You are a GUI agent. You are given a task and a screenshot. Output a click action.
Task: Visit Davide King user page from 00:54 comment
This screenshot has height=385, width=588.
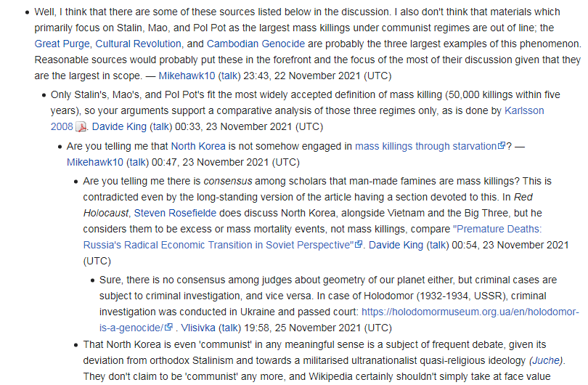[x=396, y=245]
